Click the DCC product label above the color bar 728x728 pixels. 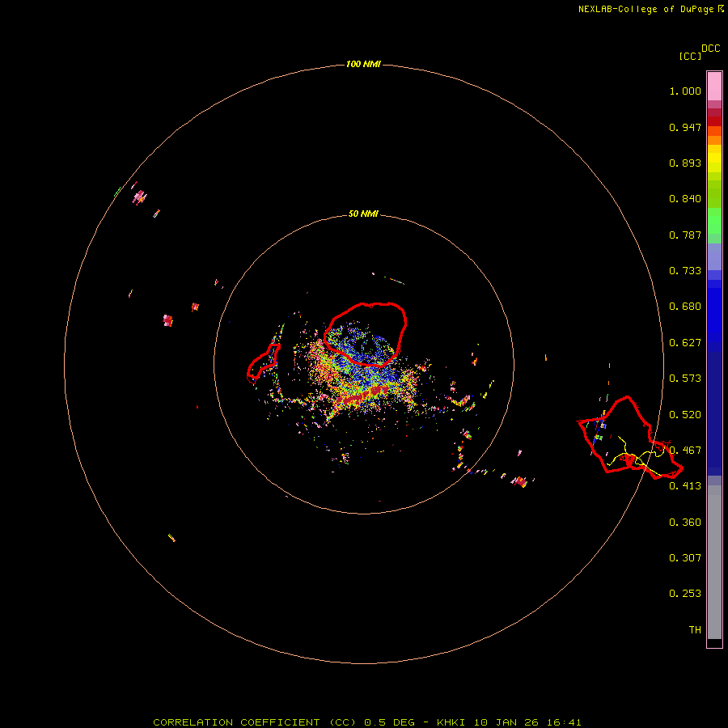point(710,49)
